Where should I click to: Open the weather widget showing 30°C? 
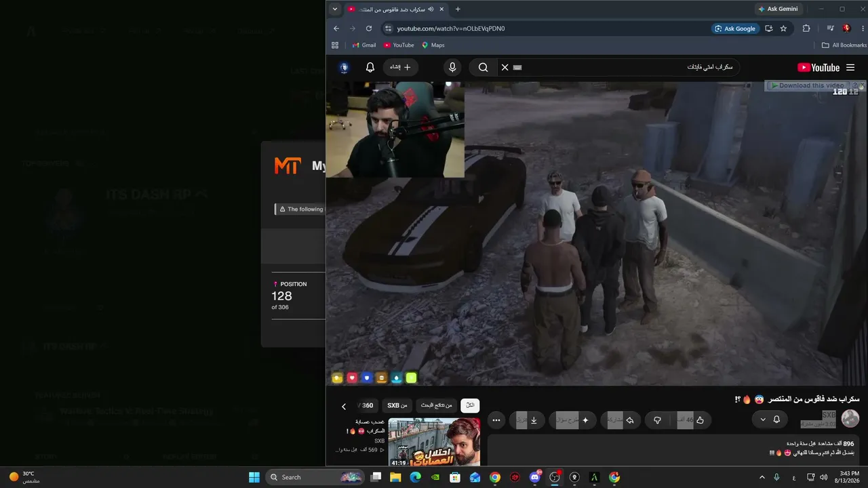click(24, 477)
